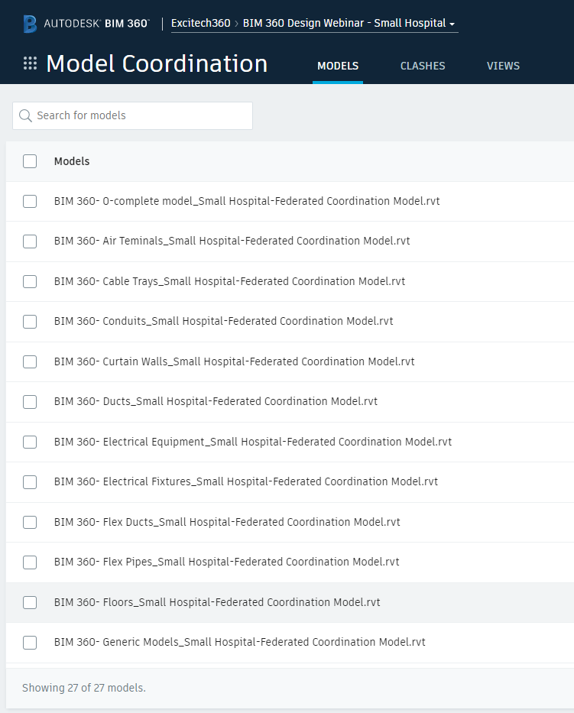Click the search magnifier icon
This screenshot has height=713, width=574.
(x=25, y=115)
